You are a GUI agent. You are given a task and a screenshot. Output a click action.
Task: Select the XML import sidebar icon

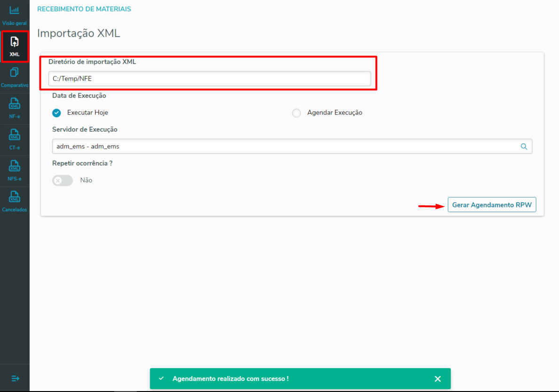click(14, 47)
